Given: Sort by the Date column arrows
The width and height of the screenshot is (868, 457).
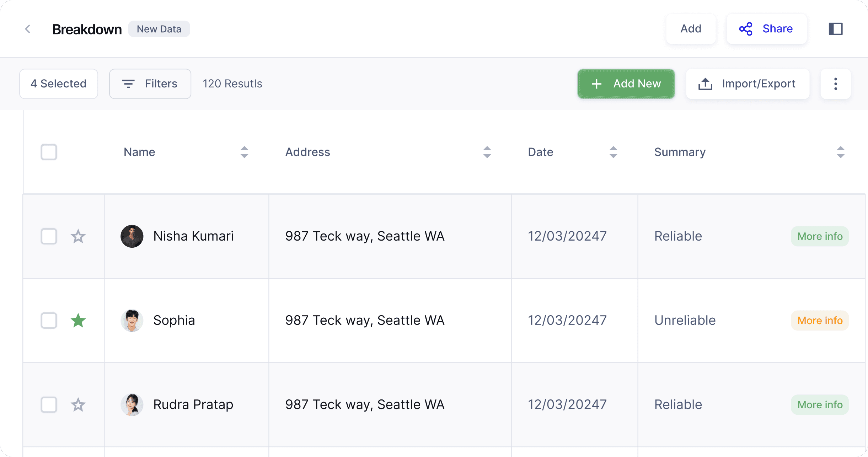Looking at the screenshot, I should [x=613, y=152].
